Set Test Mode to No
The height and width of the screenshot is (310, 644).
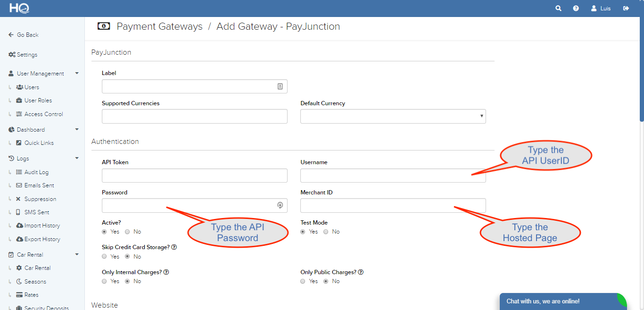click(326, 232)
